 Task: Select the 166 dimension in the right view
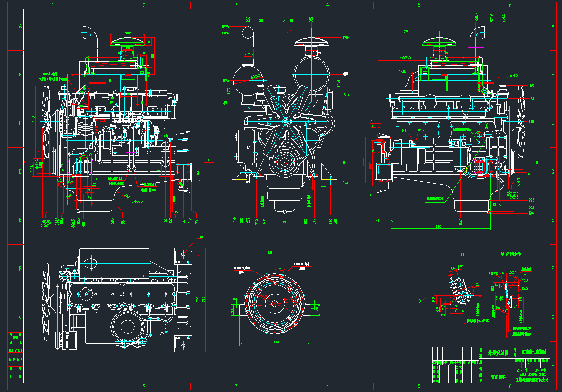(402, 71)
